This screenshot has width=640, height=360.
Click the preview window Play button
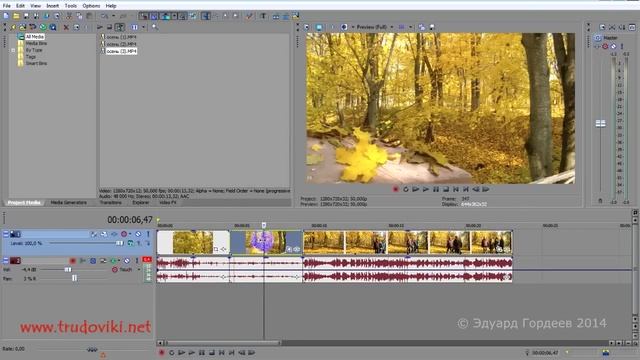[426, 189]
